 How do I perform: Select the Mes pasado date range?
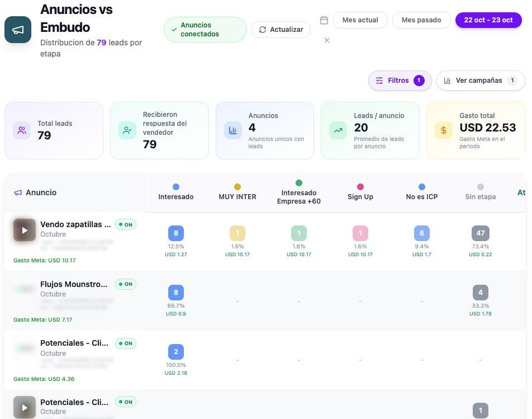click(x=421, y=20)
